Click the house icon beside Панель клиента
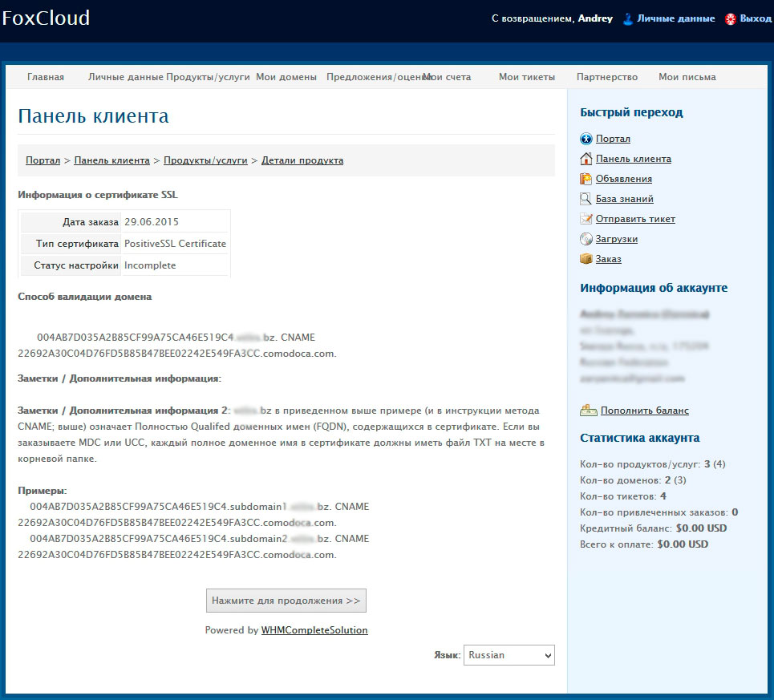Screen dimensions: 774x700 tap(586, 159)
